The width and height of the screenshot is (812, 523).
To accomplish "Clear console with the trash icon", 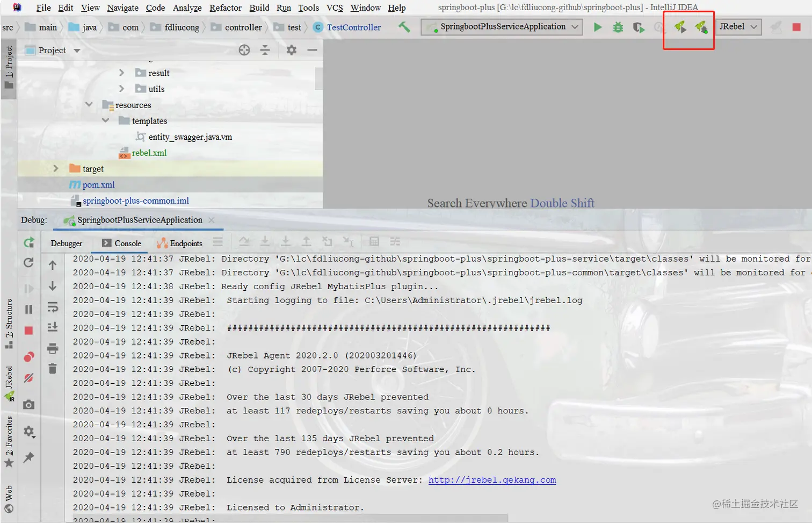I will click(x=53, y=369).
